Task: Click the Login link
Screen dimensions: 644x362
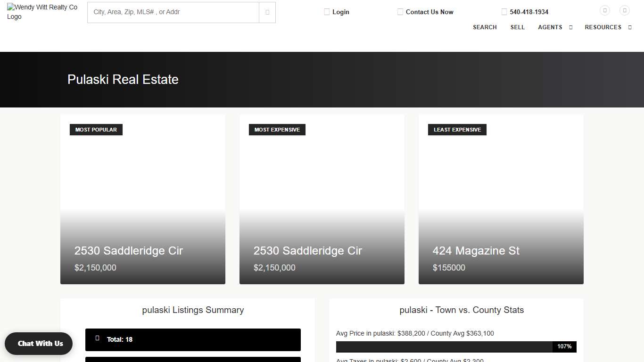Action: tap(340, 12)
